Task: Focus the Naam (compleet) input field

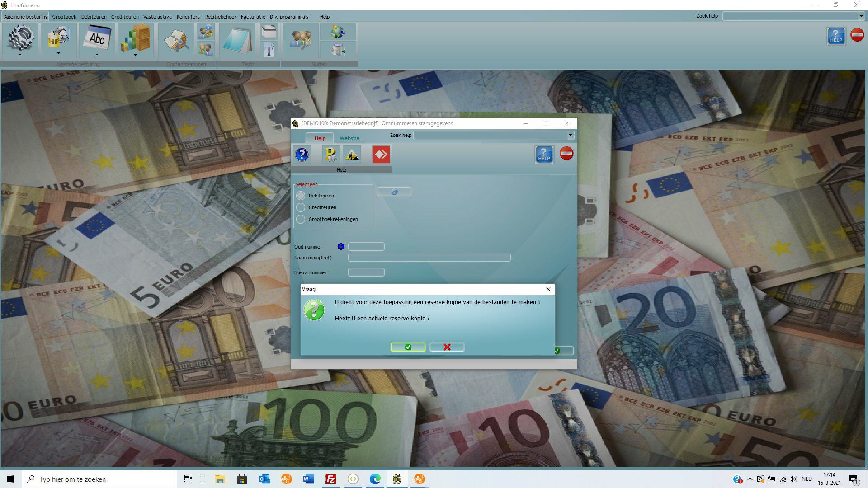Action: (429, 258)
